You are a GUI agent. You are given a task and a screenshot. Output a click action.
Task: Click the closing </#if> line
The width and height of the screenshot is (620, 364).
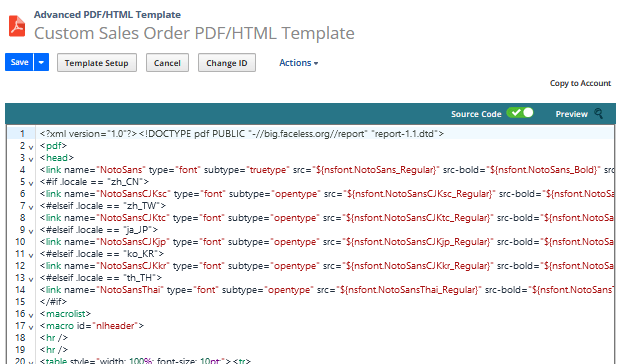pos(53,302)
